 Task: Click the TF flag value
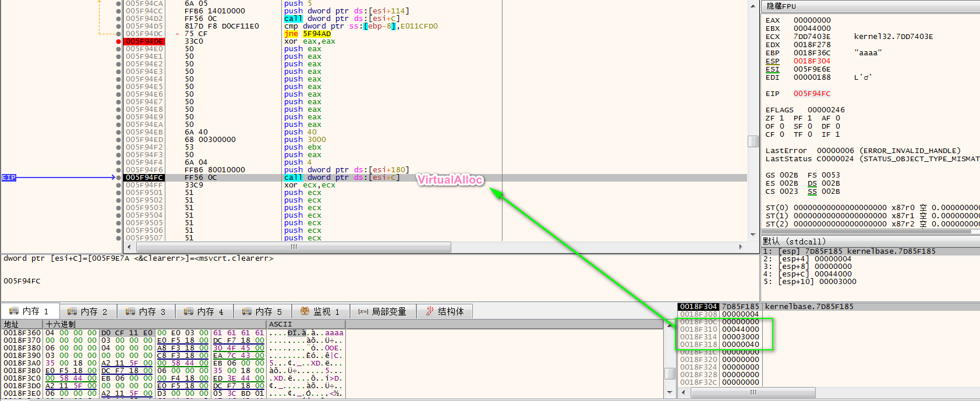[809, 134]
